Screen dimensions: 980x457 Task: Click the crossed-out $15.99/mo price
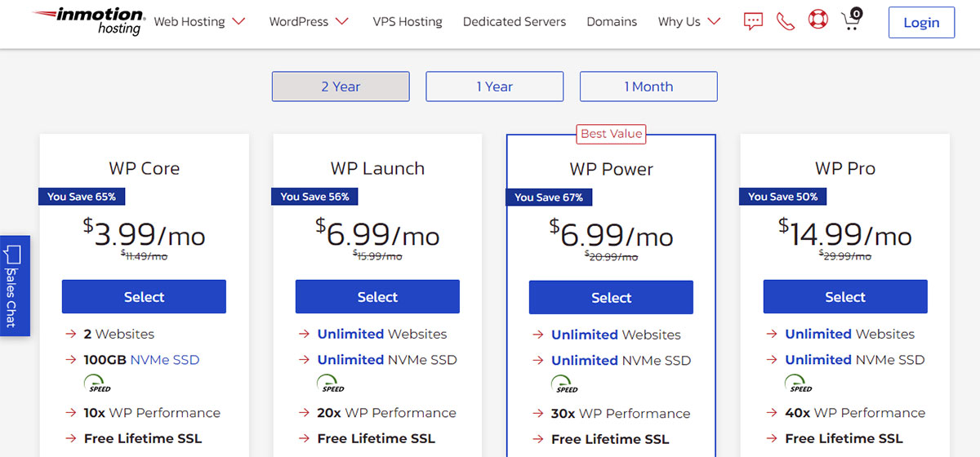377,256
